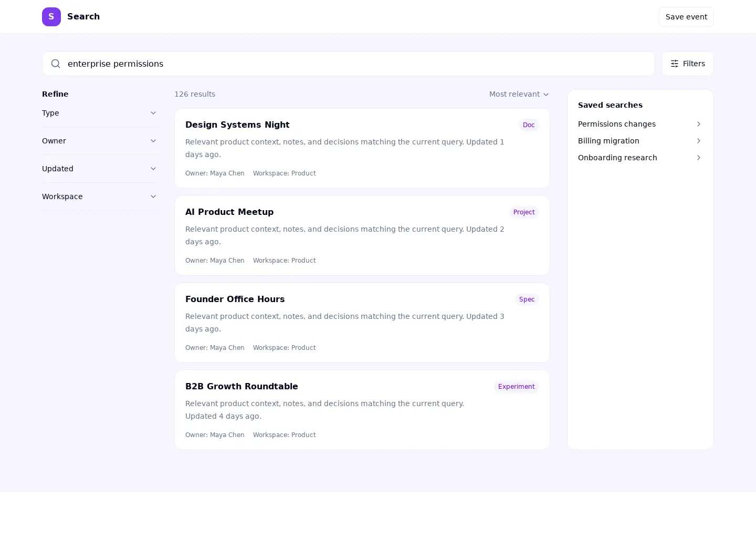Click the description text under B2B Growth Roundtable
The height and width of the screenshot is (538, 756).
coord(325,410)
